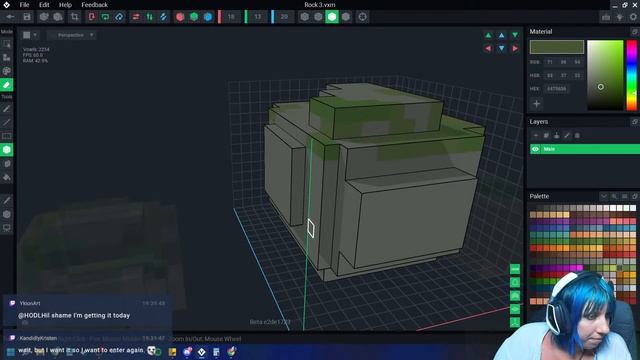Click the blue up arrow view control
This screenshot has width=640, height=360.
coord(502,36)
